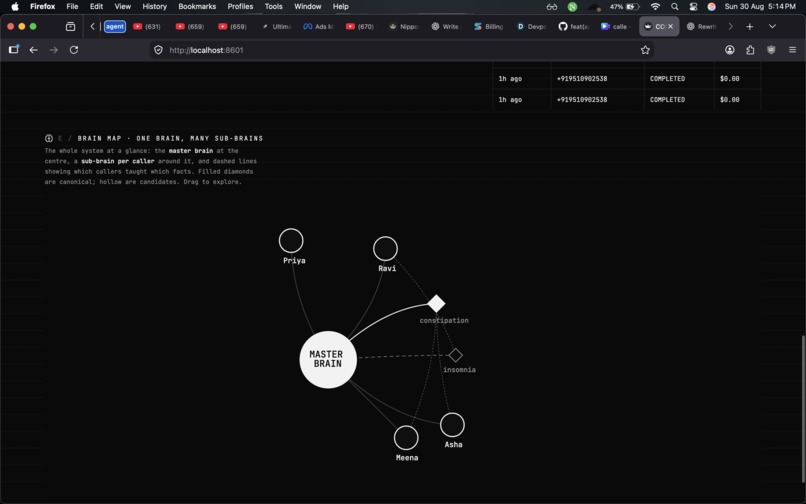The image size is (806, 504).
Task: Switch to the Ultima tab
Action: click(276, 26)
